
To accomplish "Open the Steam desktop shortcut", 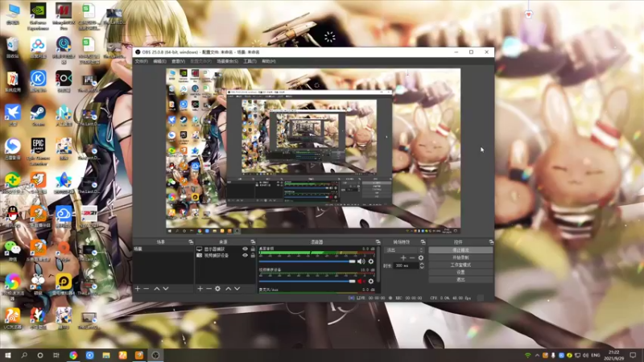I will click(38, 115).
